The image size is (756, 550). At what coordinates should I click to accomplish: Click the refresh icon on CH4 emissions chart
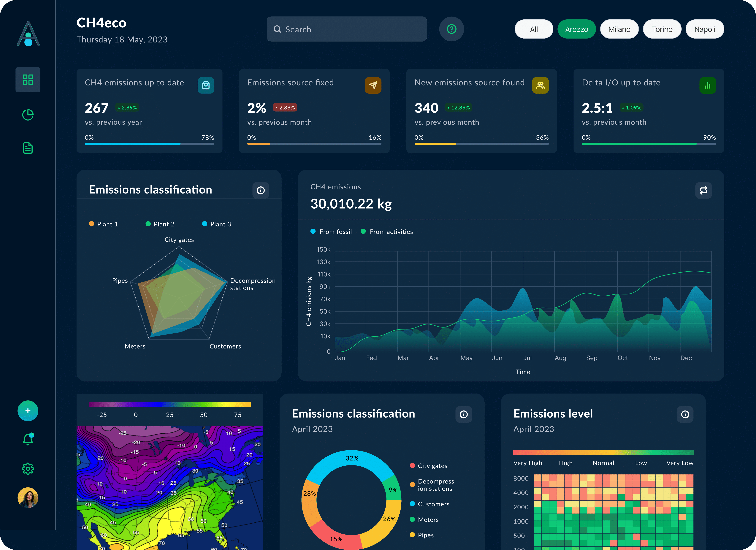tap(704, 190)
